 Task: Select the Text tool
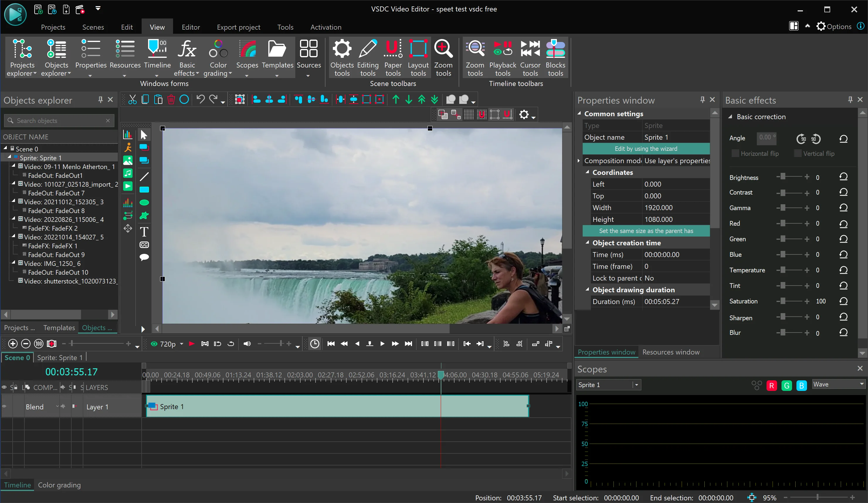(144, 232)
